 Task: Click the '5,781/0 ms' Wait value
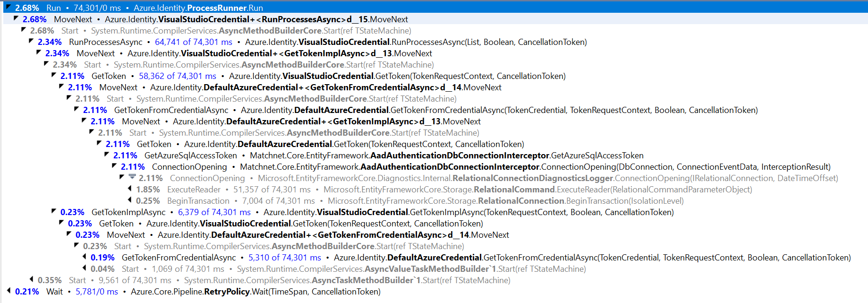click(x=97, y=292)
